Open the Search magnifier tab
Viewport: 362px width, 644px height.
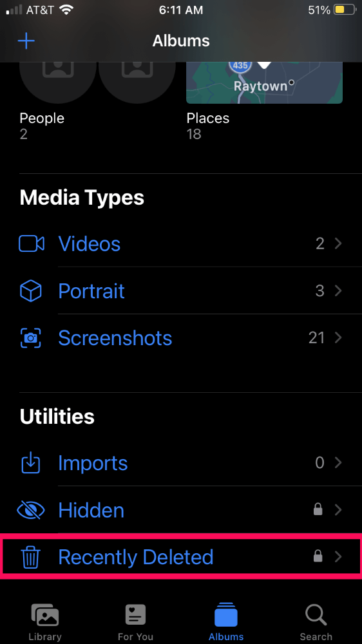316,615
